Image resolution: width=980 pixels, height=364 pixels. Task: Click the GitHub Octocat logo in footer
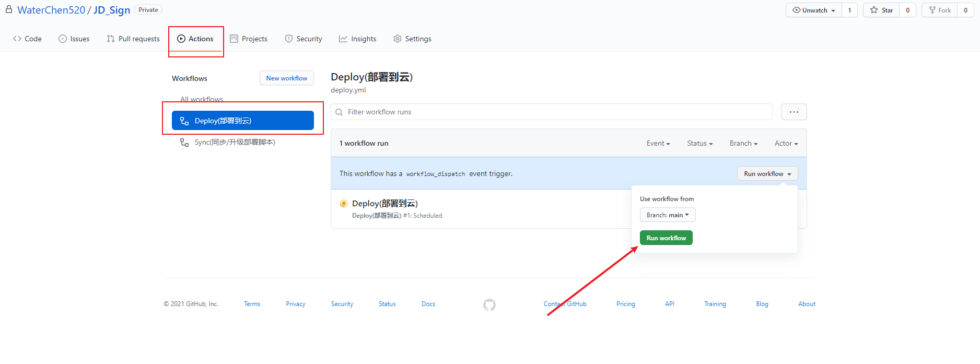click(x=489, y=304)
